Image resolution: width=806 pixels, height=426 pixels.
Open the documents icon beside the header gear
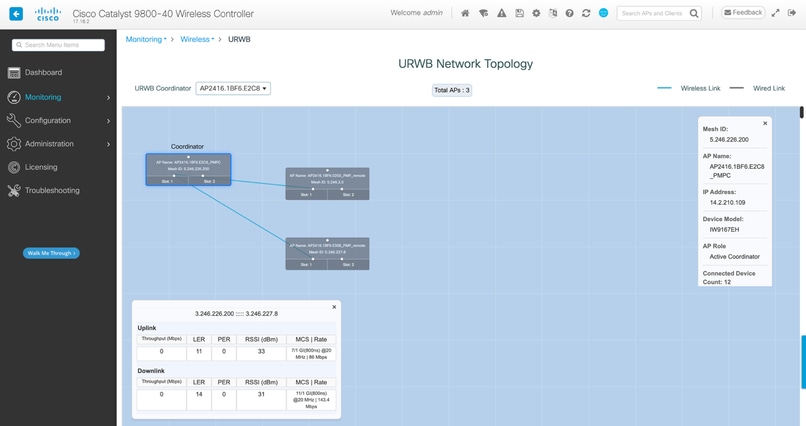[553, 13]
